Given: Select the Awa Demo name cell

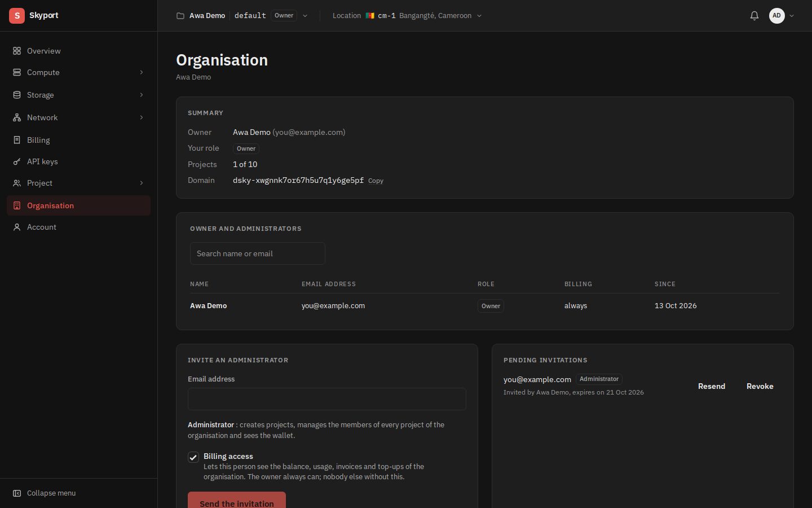Looking at the screenshot, I should coord(209,305).
